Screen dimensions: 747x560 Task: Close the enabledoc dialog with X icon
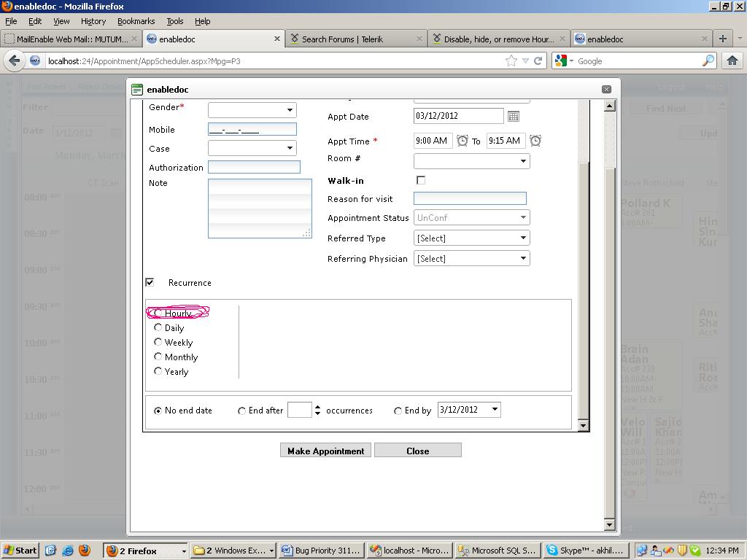[x=606, y=89]
